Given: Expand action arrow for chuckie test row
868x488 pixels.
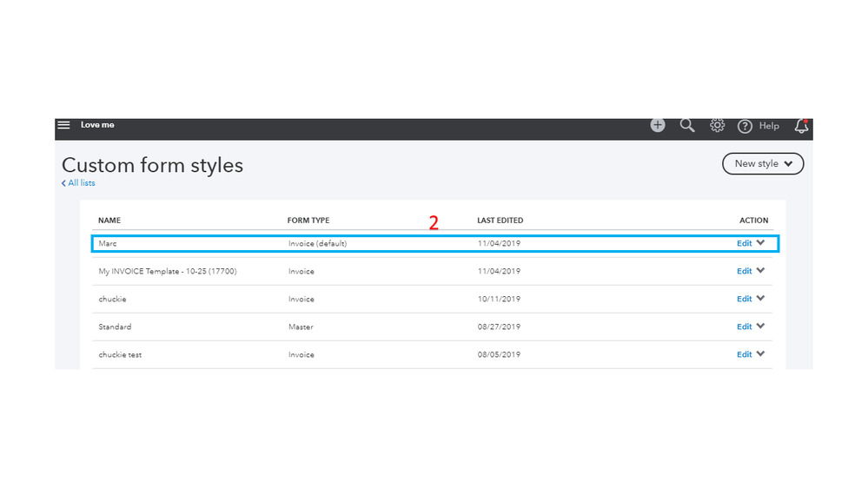Looking at the screenshot, I should click(x=761, y=354).
